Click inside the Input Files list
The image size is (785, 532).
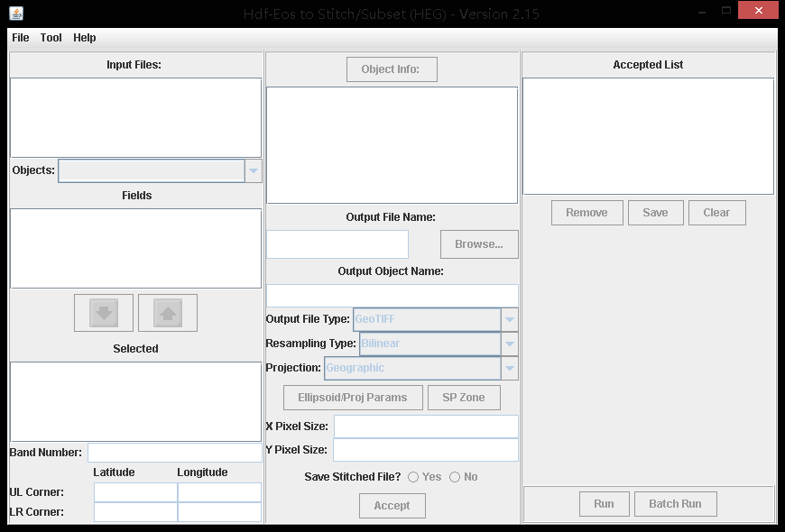point(135,117)
